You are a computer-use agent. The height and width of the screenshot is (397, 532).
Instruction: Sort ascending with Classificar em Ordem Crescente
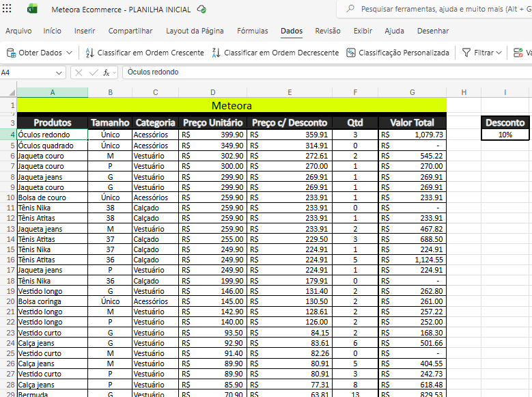145,53
